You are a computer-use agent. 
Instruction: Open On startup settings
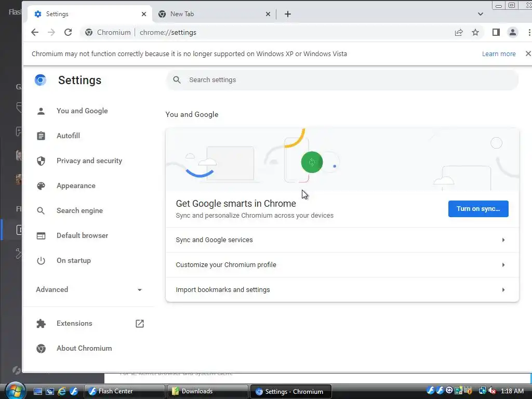click(74, 261)
